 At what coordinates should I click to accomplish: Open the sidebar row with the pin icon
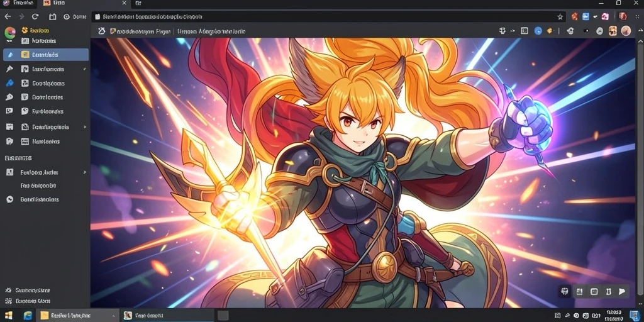pyautogui.click(x=45, y=69)
